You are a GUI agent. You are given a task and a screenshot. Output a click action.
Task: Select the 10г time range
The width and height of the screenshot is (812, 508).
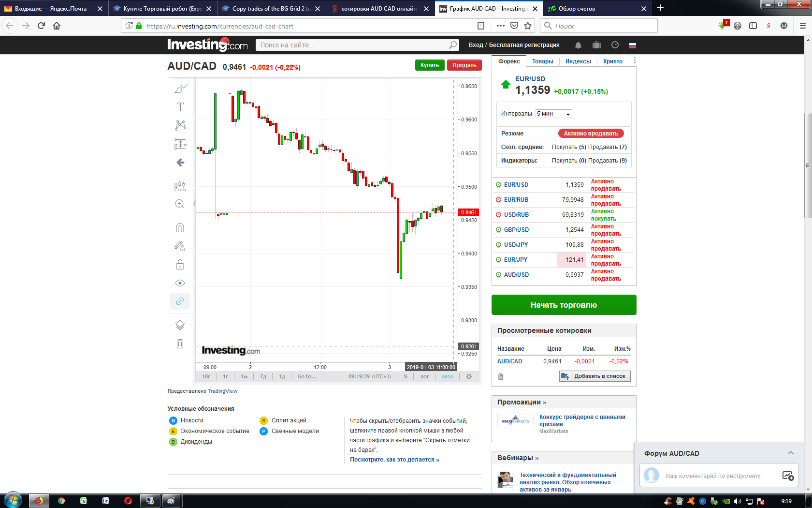pos(206,376)
